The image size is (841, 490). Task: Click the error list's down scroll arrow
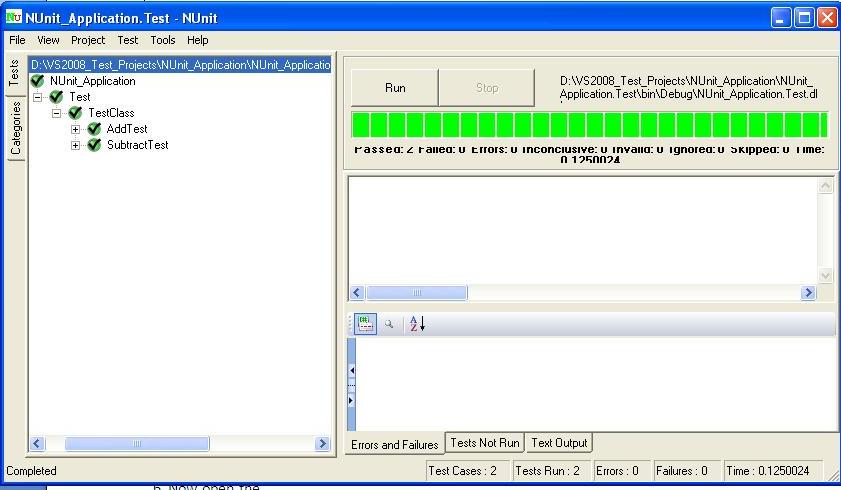pos(826,276)
